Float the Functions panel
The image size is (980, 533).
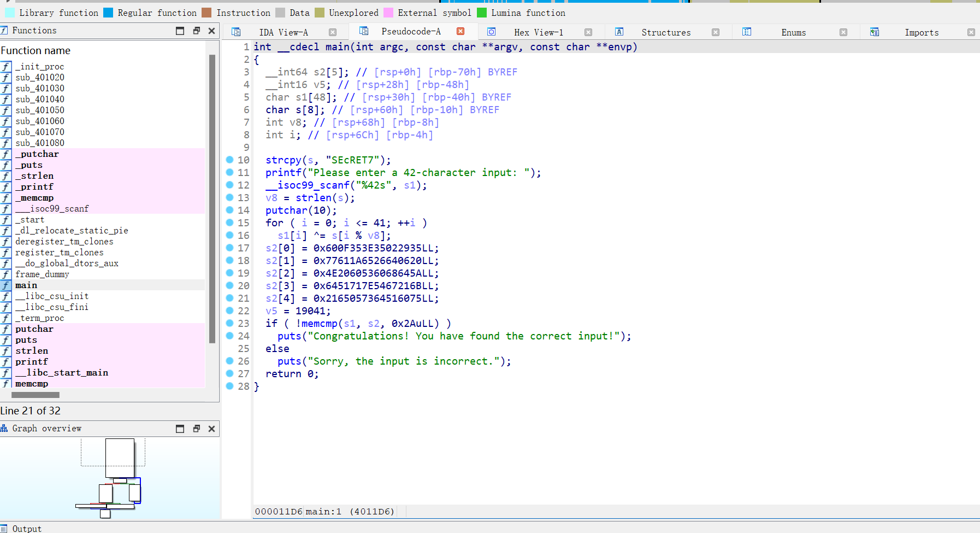click(196, 31)
